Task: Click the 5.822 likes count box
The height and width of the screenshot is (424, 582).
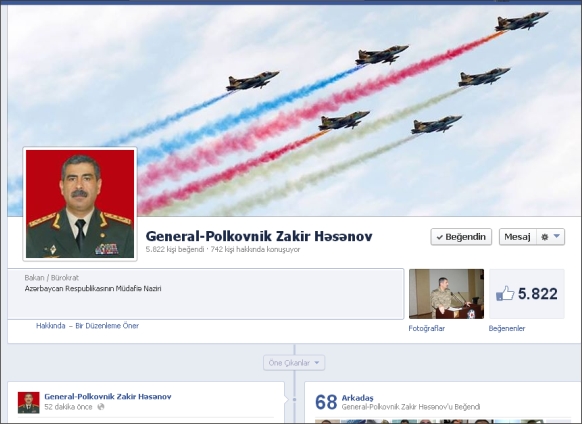Action: (x=527, y=294)
